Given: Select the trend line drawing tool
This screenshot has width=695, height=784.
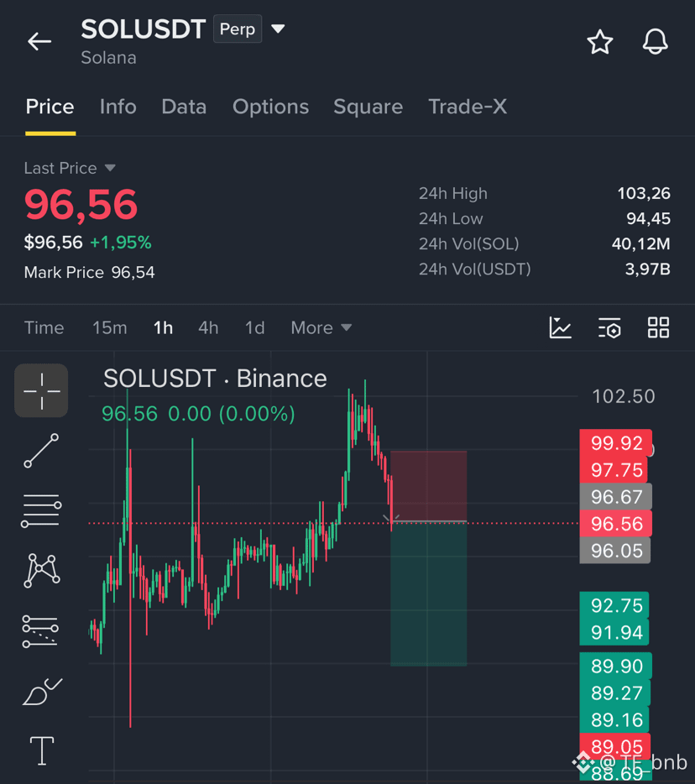Looking at the screenshot, I should coord(41,451).
